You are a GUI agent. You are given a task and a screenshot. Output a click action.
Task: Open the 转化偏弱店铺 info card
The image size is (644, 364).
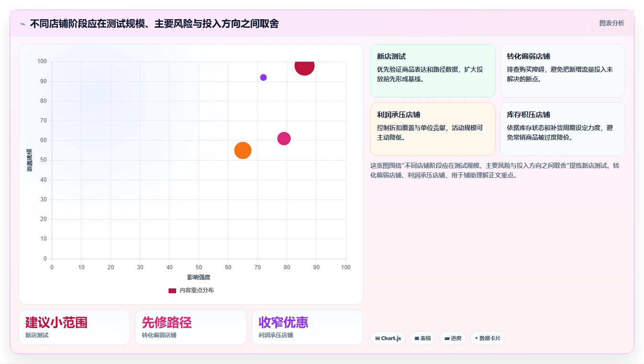point(563,71)
